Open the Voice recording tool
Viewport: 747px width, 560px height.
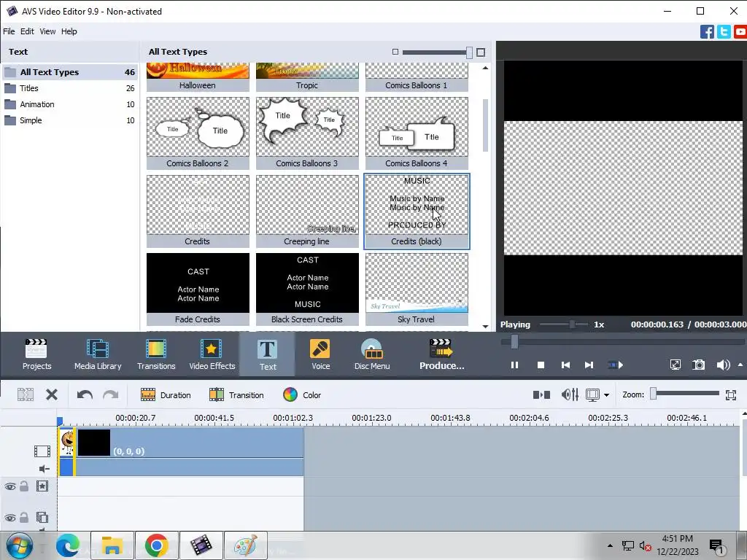pyautogui.click(x=320, y=354)
